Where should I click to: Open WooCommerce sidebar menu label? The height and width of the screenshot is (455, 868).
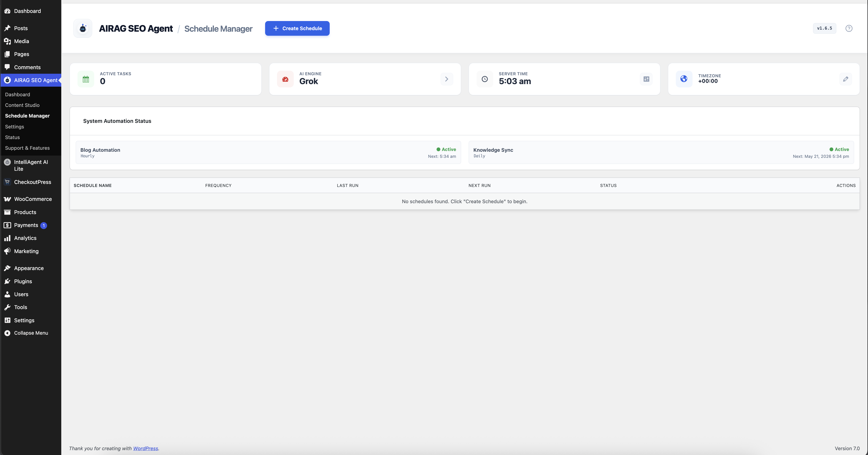(33, 199)
